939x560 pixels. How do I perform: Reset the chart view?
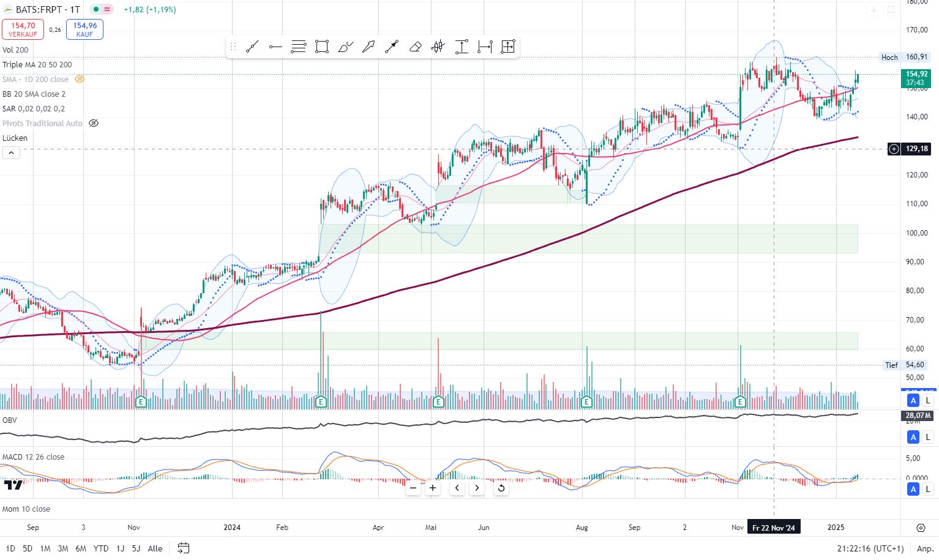pyautogui.click(x=501, y=488)
